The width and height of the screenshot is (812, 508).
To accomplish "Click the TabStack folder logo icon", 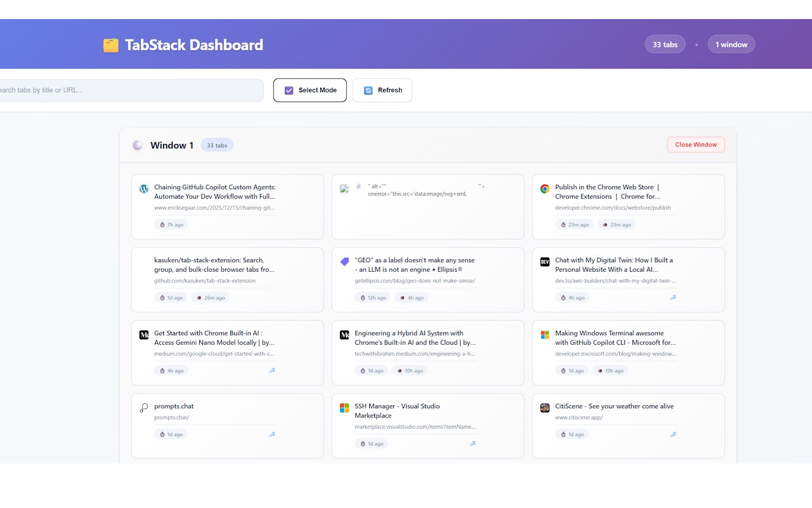I will click(111, 45).
